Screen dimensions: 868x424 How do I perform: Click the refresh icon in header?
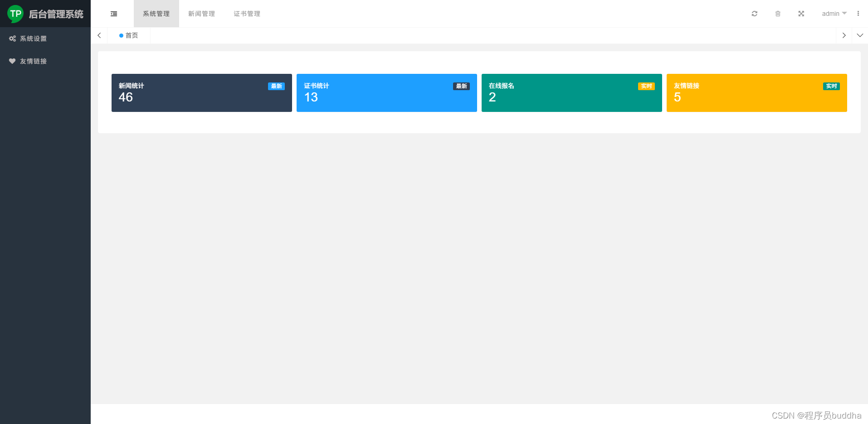pos(755,14)
